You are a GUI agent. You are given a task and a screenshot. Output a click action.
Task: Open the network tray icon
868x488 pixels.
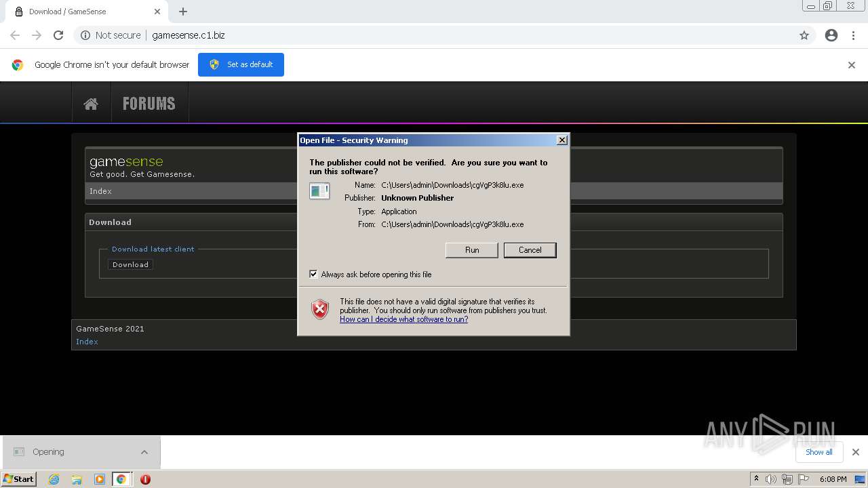click(787, 479)
